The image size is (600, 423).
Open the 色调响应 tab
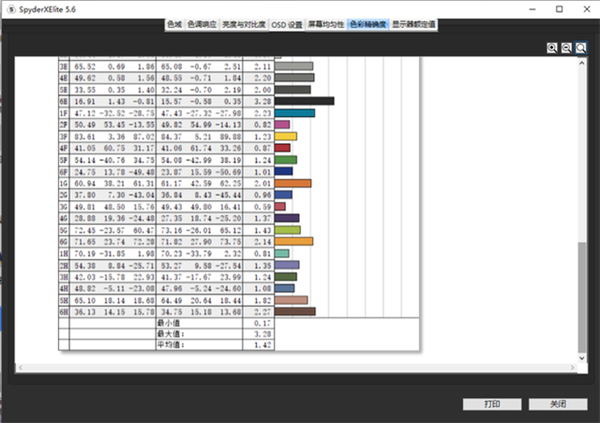click(200, 22)
